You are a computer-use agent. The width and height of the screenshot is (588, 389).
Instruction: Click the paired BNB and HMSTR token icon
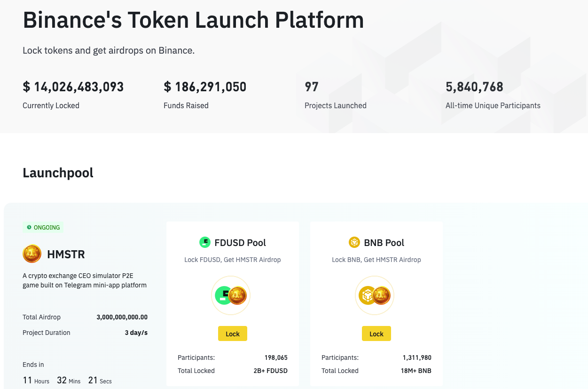point(375,295)
